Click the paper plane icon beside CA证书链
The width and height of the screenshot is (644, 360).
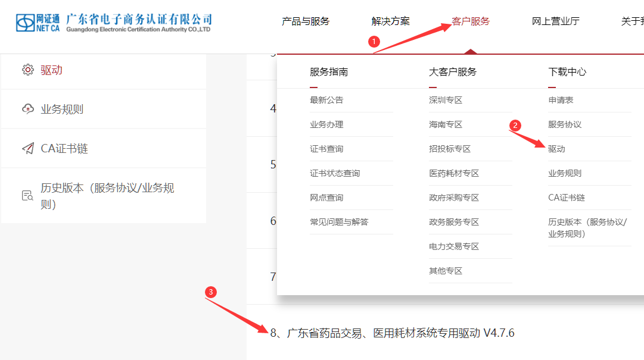click(27, 148)
